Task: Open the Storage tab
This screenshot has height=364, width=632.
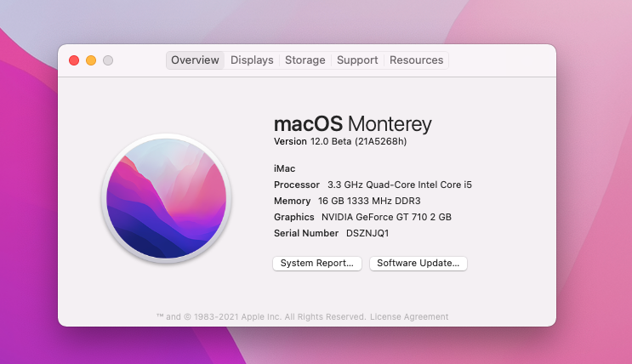Action: 305,60
